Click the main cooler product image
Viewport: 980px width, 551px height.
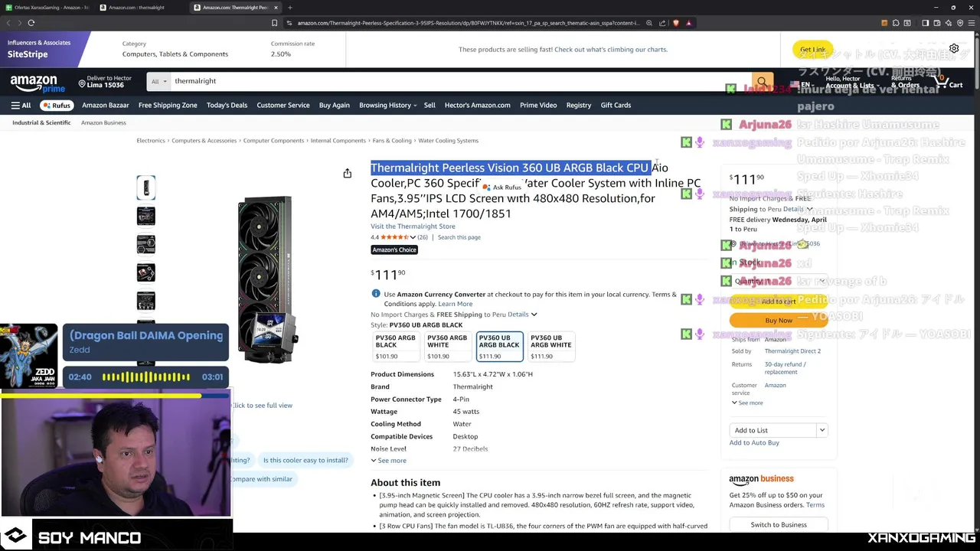(x=267, y=279)
